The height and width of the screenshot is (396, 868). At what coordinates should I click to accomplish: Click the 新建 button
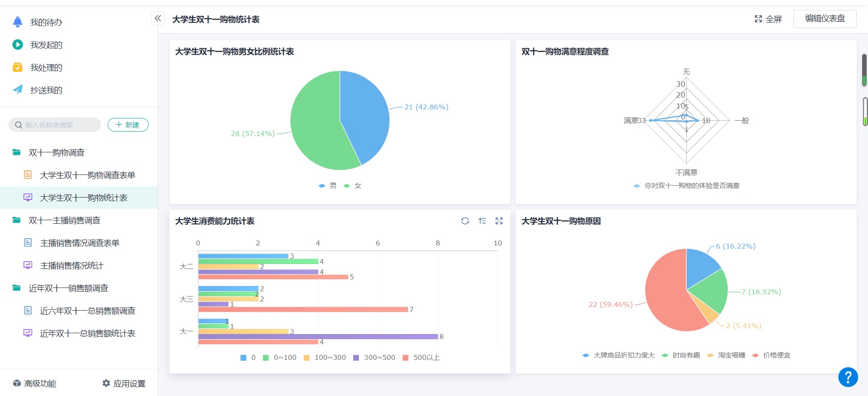click(128, 125)
